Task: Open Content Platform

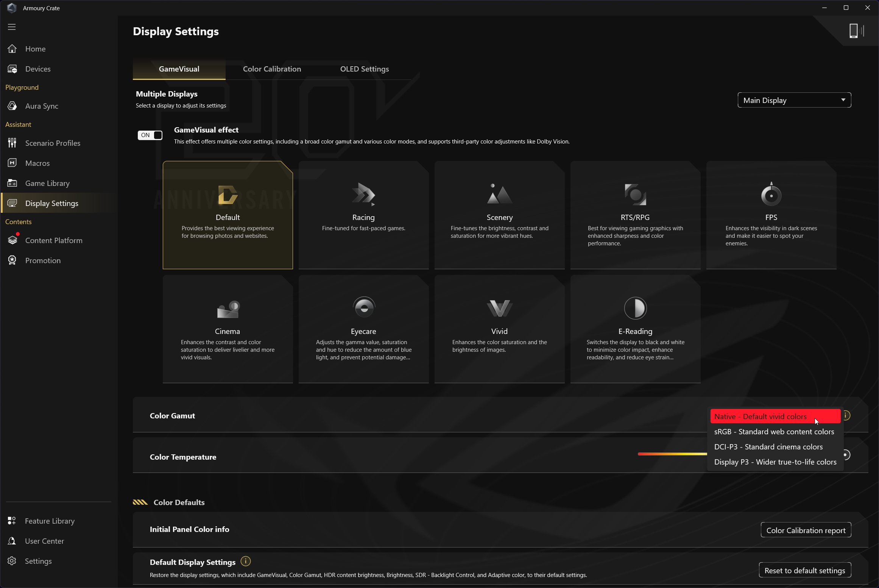Action: (x=54, y=240)
